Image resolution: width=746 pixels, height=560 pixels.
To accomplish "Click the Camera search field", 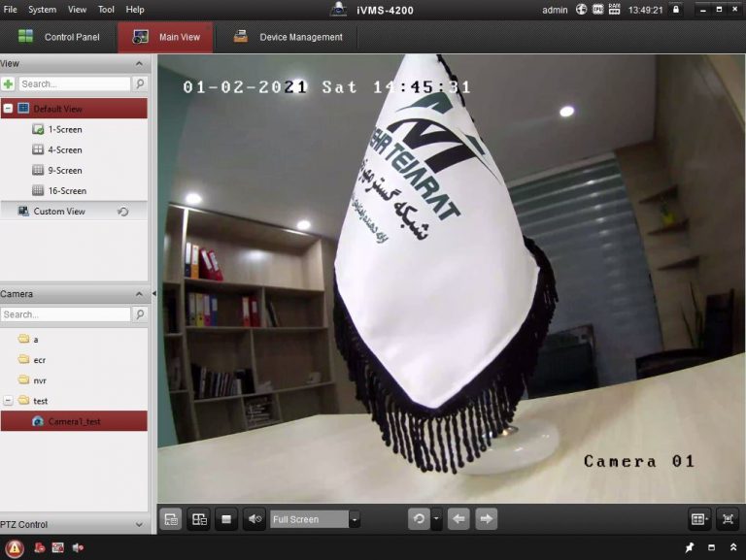I will (x=66, y=314).
